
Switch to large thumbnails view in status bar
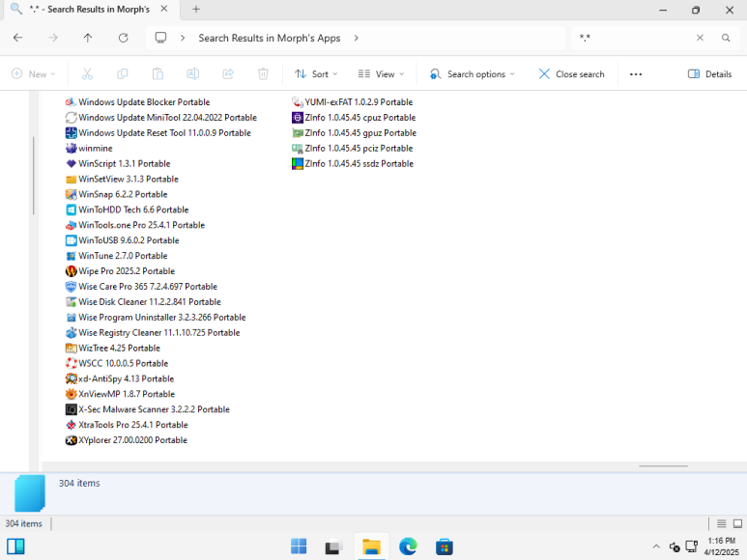click(737, 524)
